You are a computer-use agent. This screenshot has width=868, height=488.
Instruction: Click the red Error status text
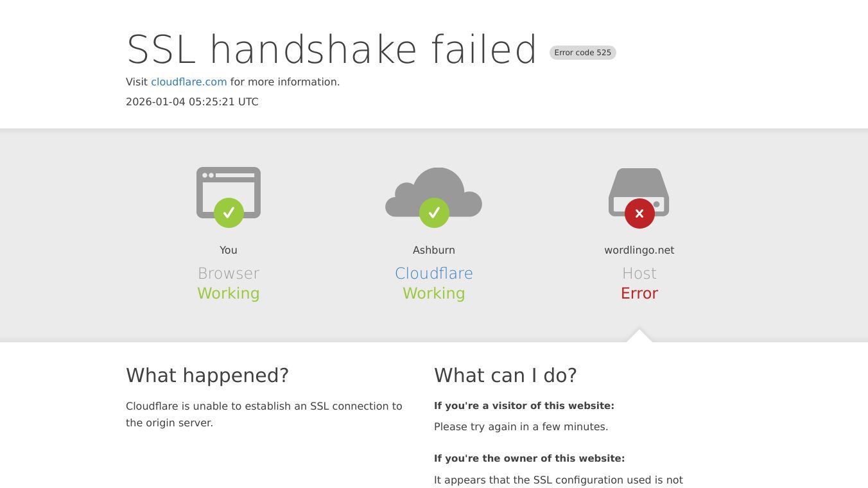639,293
